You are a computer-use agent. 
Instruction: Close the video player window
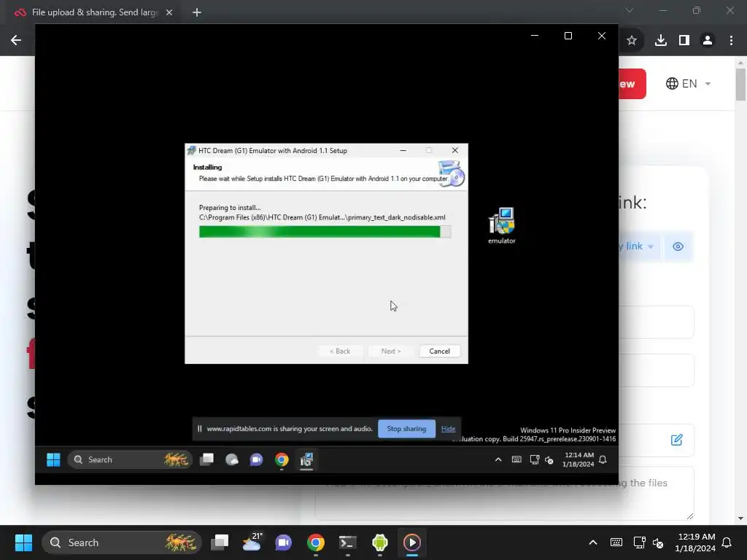(602, 36)
